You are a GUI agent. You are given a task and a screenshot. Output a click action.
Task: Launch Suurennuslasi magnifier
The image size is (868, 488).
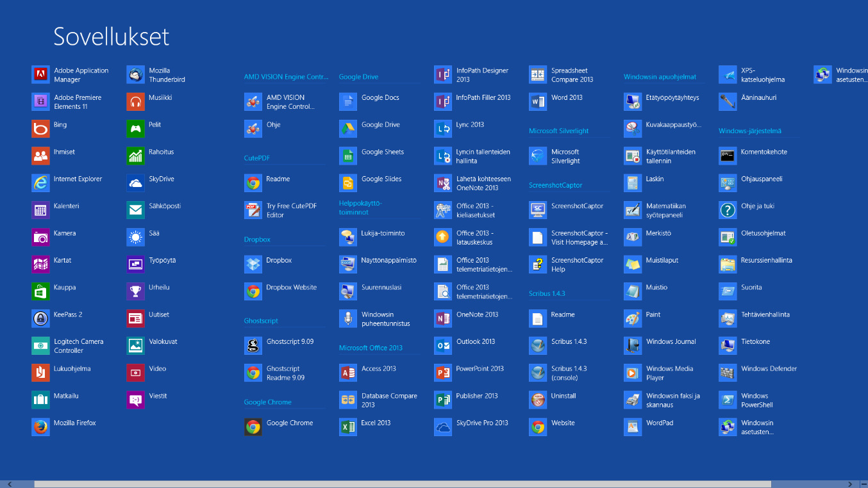coord(371,291)
